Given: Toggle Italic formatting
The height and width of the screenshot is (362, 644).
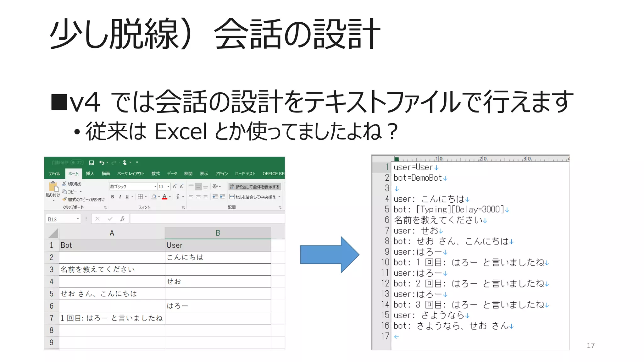Looking at the screenshot, I should (120, 197).
